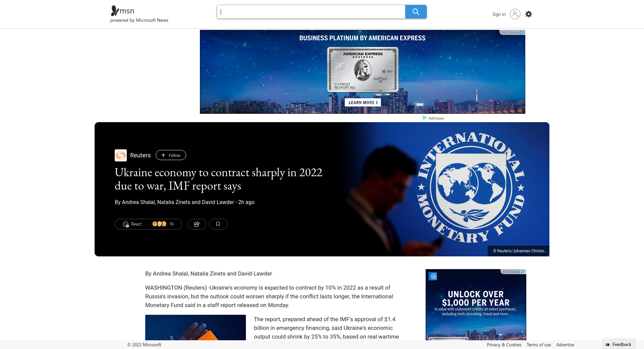The image size is (644, 349).
Task: Click the Sign in link
Action: [499, 14]
